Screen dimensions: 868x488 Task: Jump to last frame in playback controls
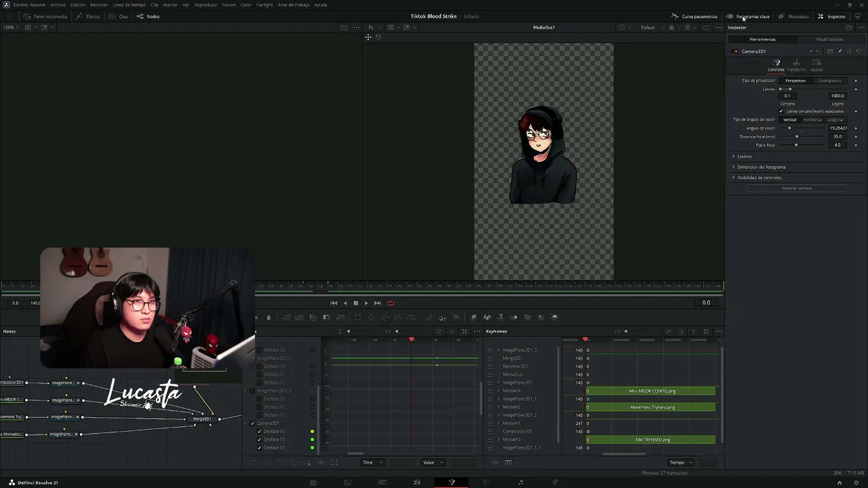point(378,303)
